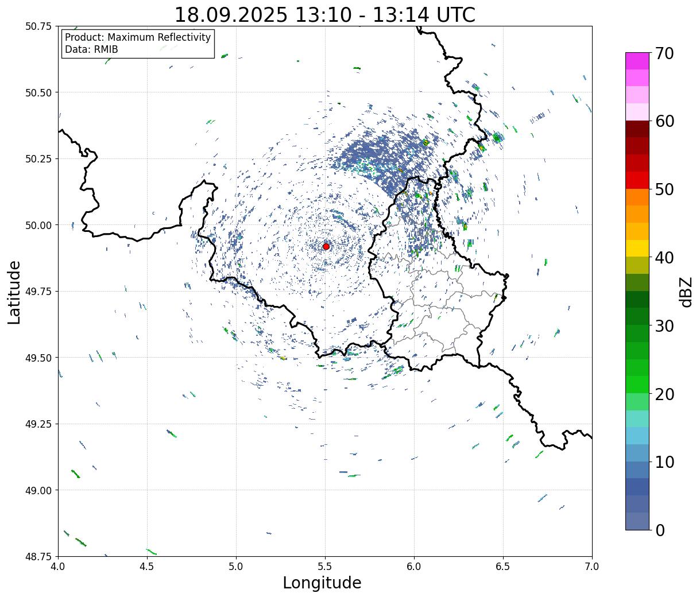Click the 'Product: Maximum Reflectivity' label

click(x=138, y=37)
